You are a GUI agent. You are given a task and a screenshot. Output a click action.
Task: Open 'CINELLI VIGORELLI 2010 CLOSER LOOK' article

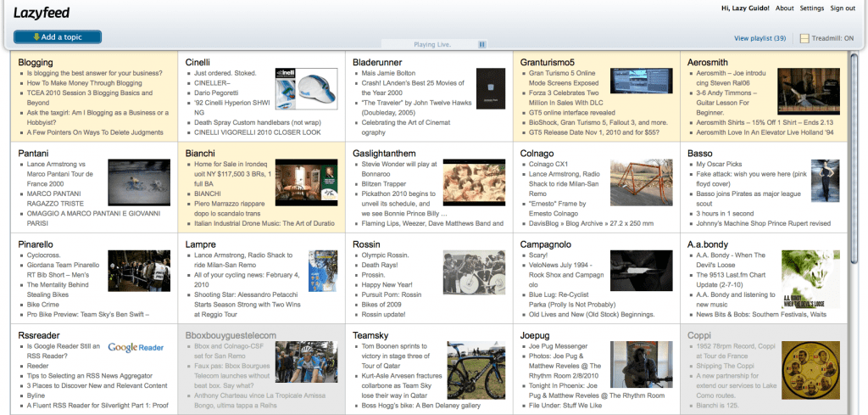tap(258, 132)
